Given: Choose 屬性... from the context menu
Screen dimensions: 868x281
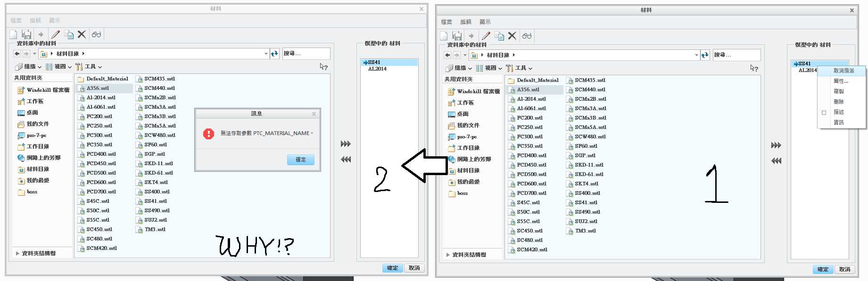Looking at the screenshot, I should click(842, 81).
